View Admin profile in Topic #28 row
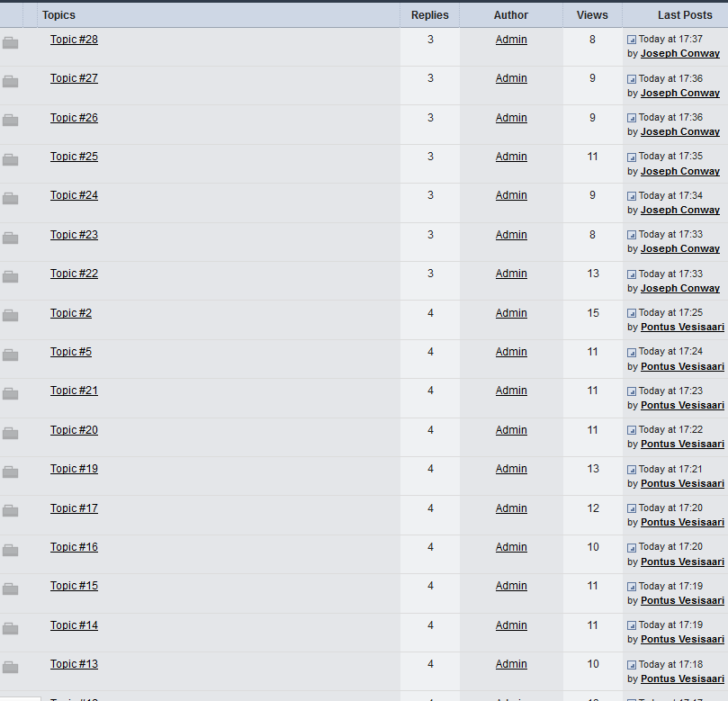 coord(511,40)
